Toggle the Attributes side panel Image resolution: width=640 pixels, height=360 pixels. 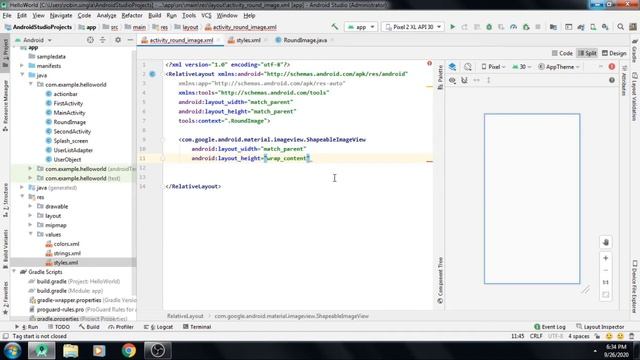pos(624,80)
